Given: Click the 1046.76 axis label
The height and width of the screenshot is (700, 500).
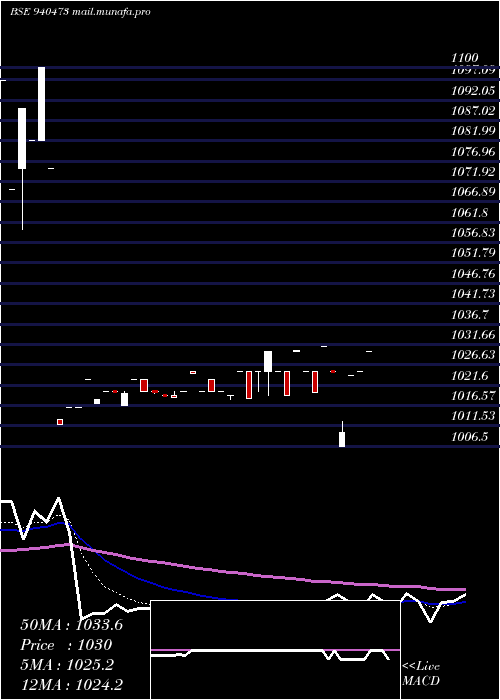Looking at the screenshot, I should (473, 273).
